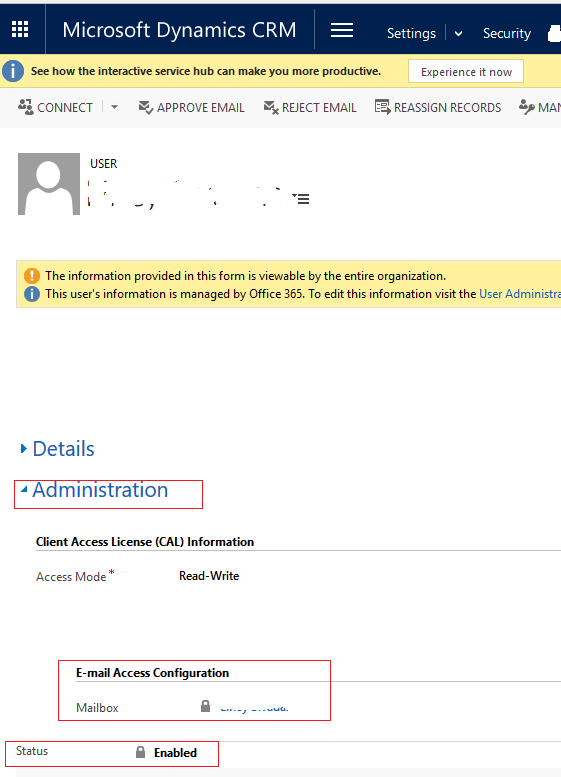
Task: Click the Connect command icon
Action: [x=25, y=107]
